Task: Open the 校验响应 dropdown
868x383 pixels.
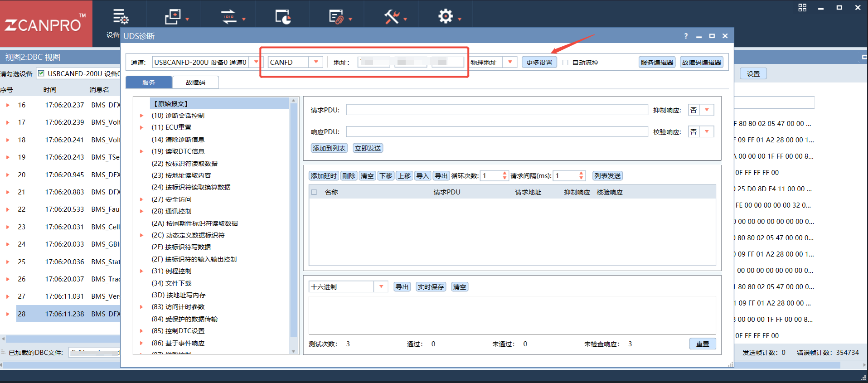Action: pyautogui.click(x=707, y=131)
